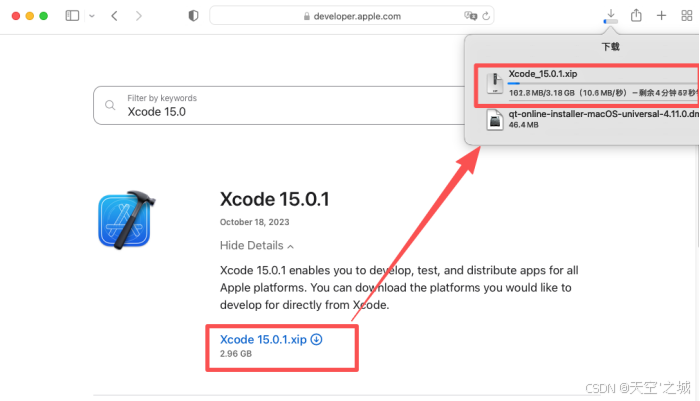Image resolution: width=700 pixels, height=401 pixels.
Task: Click the developer.apple.com address bar
Action: coord(351,16)
